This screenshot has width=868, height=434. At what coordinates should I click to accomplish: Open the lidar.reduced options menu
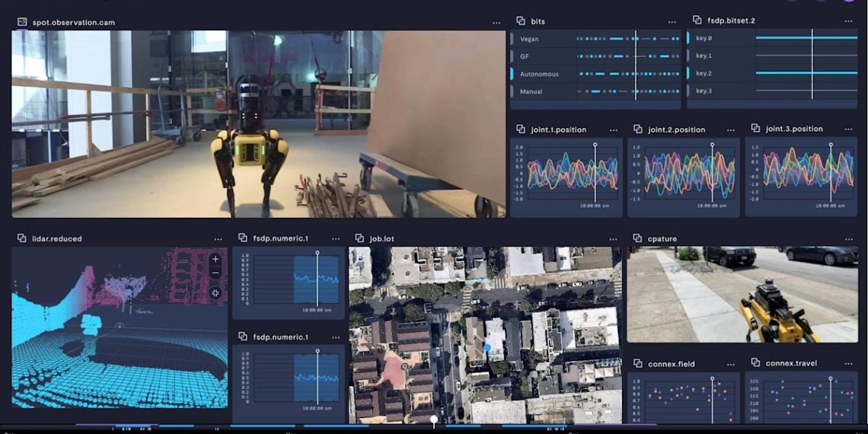[x=219, y=239]
